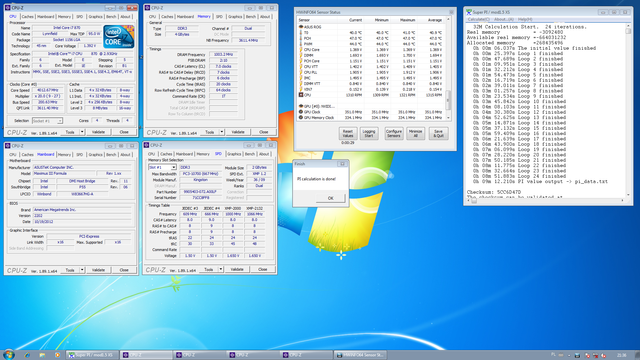Click Reset Values in HWiNFO
The image size is (640, 360).
pyautogui.click(x=348, y=133)
